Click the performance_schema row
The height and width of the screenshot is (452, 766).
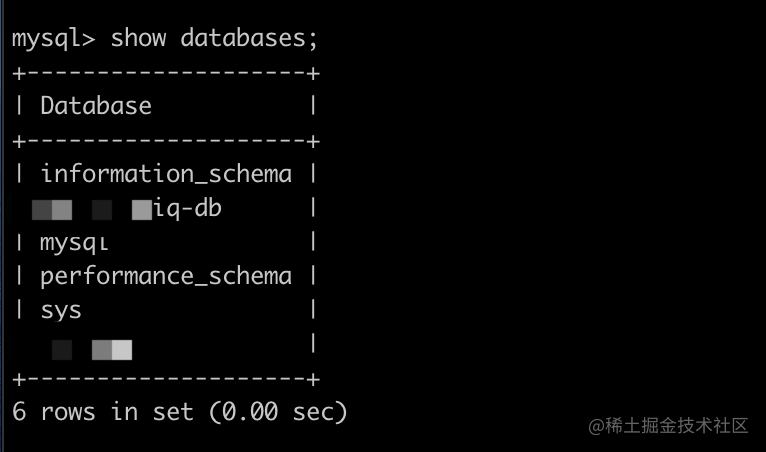(166, 277)
